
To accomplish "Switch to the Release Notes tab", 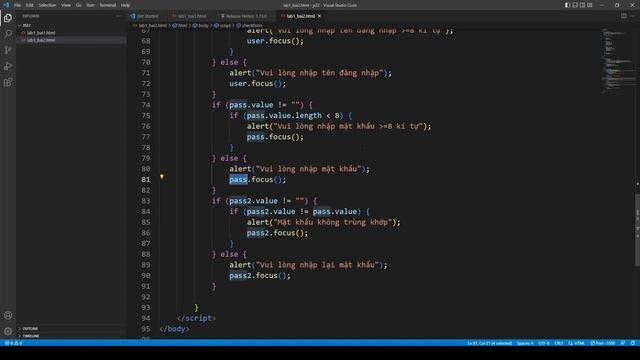I will point(244,16).
